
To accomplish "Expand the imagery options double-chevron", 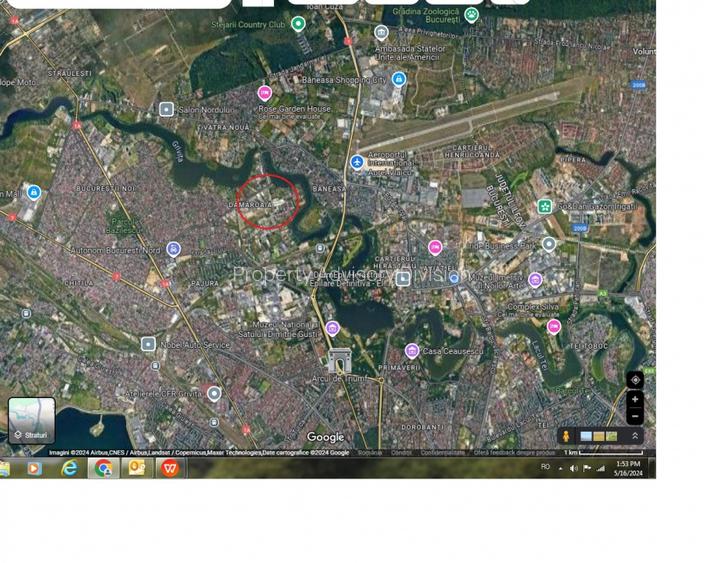I will pos(634,437).
